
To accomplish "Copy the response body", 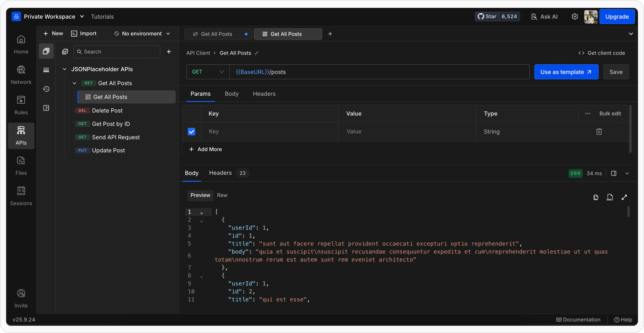I will pos(596,197).
